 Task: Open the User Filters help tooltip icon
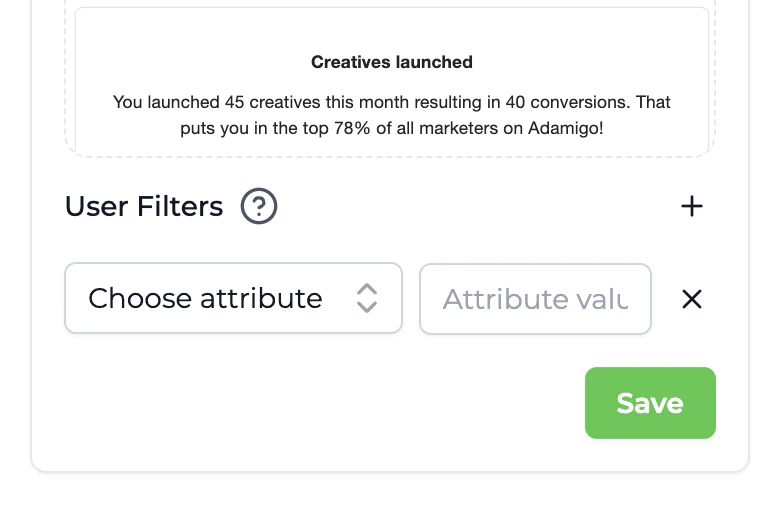259,207
